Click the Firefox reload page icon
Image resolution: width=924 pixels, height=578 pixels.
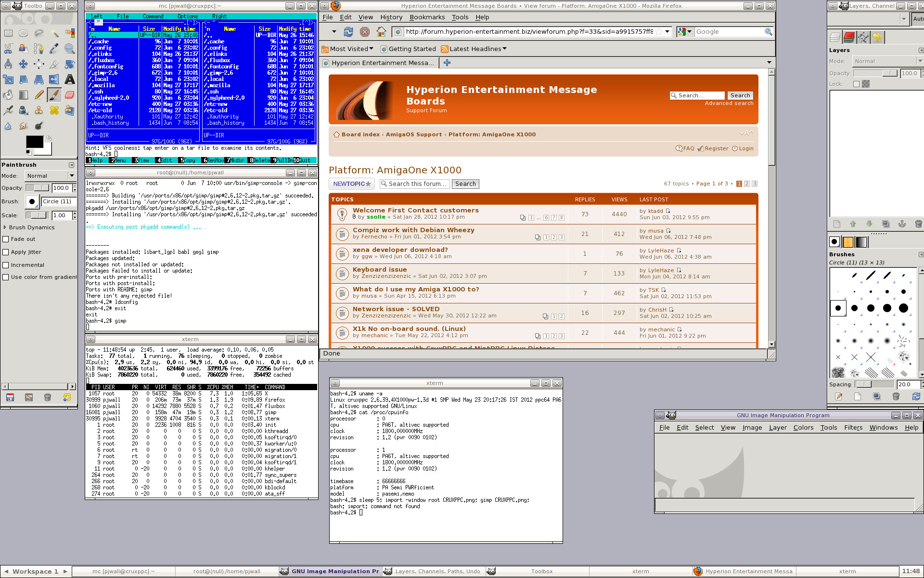click(x=348, y=32)
